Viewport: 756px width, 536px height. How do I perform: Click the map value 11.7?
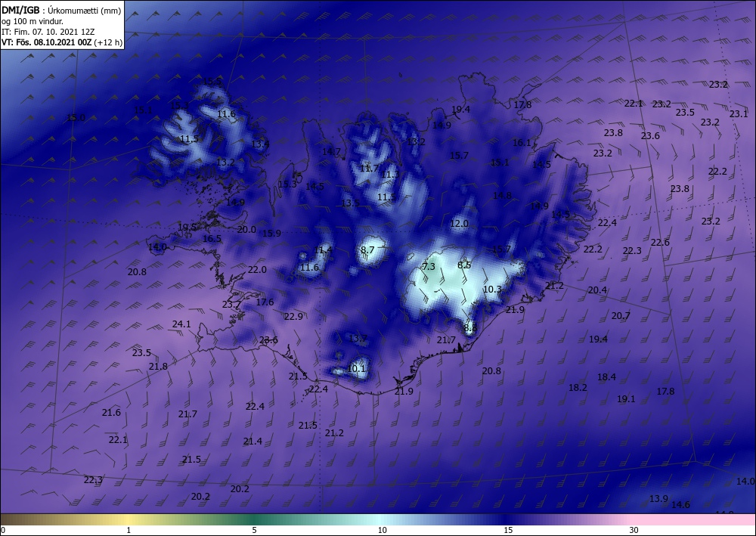[370, 169]
